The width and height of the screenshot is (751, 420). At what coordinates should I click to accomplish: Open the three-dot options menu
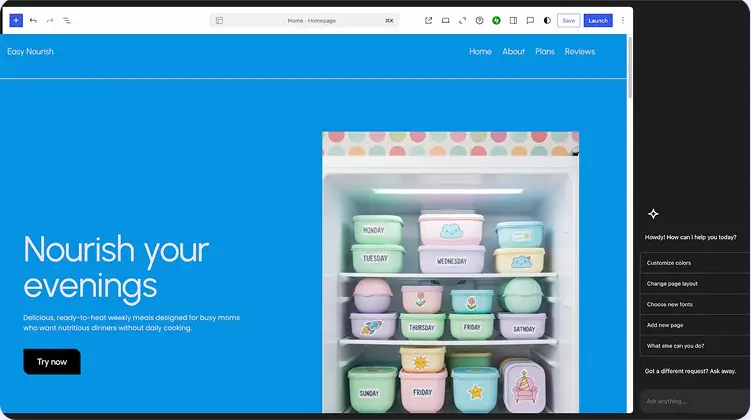point(623,20)
